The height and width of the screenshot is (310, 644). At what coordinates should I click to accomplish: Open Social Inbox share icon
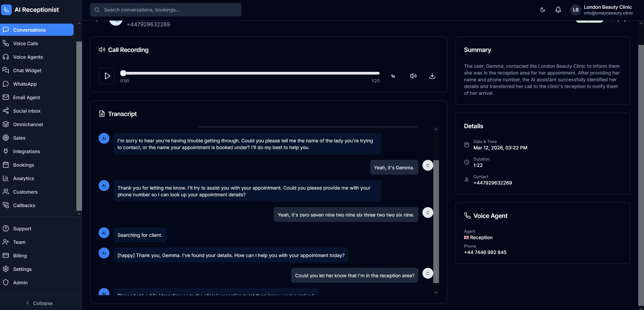click(x=6, y=111)
